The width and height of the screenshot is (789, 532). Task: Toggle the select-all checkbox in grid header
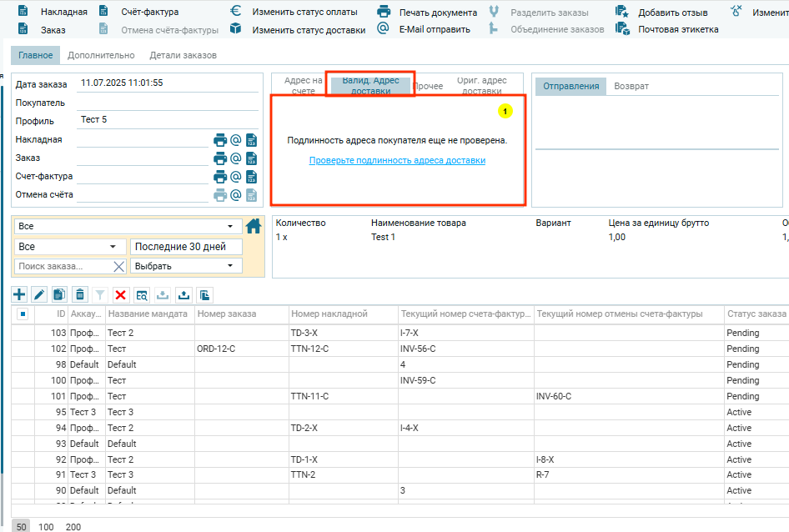point(23,314)
